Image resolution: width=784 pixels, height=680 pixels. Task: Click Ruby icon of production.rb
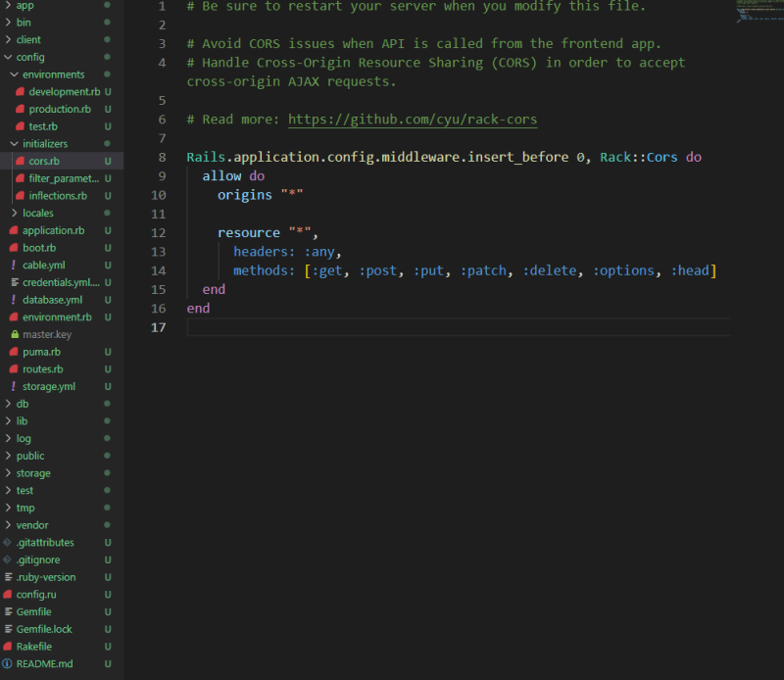click(x=21, y=109)
